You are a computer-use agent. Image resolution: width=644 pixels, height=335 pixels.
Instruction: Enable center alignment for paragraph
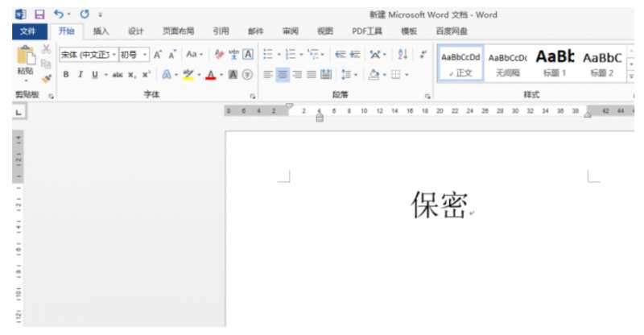tap(283, 74)
